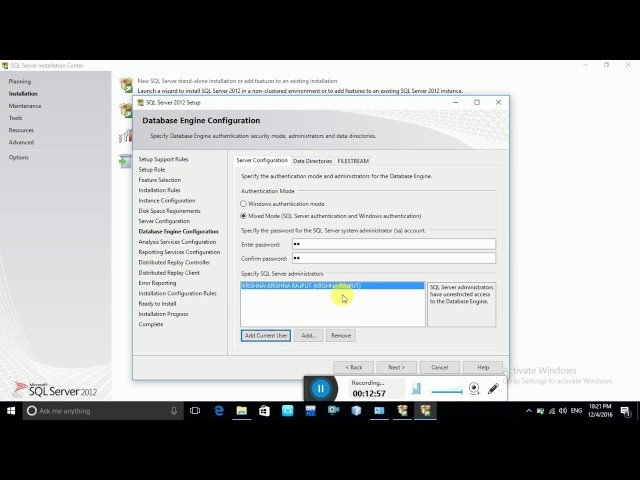Pause the screen recording
This screenshot has width=640, height=480.
click(321, 389)
